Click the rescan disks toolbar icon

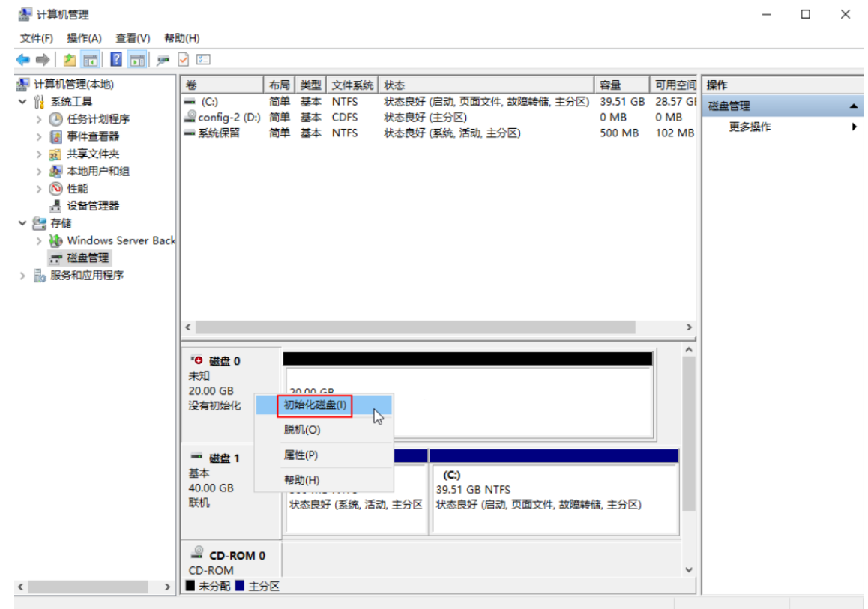coord(163,60)
